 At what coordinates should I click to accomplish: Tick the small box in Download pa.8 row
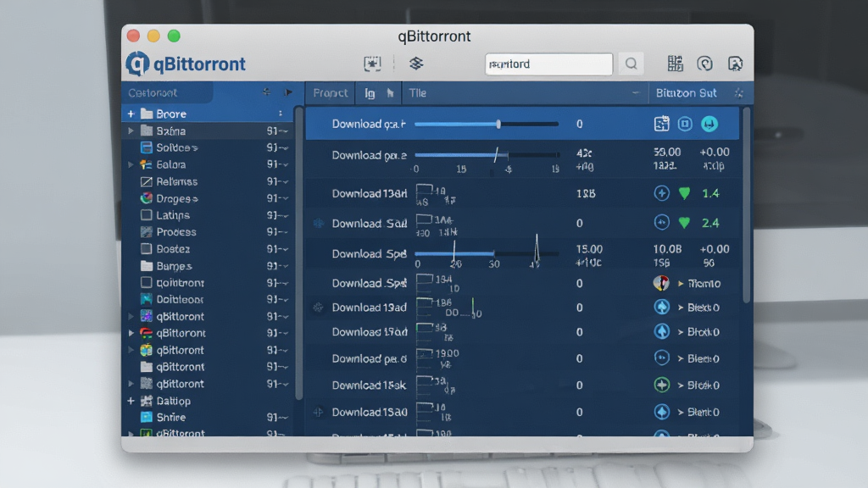click(x=424, y=353)
